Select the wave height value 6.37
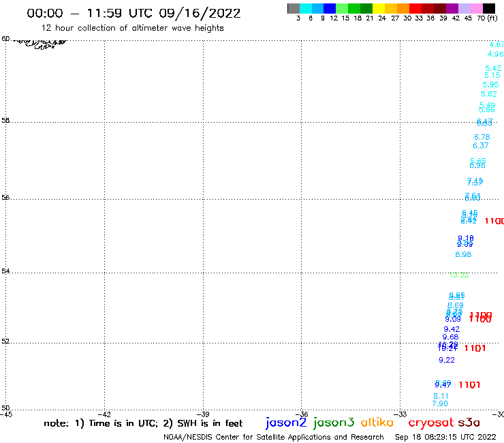 coord(481,146)
